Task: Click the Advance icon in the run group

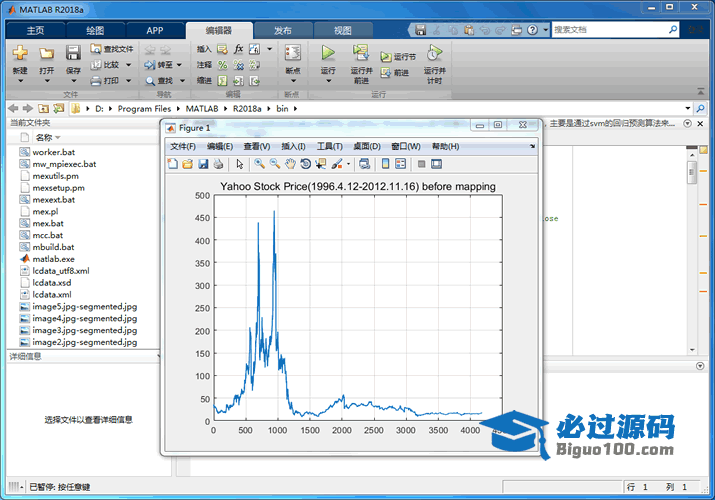Action: tap(386, 72)
